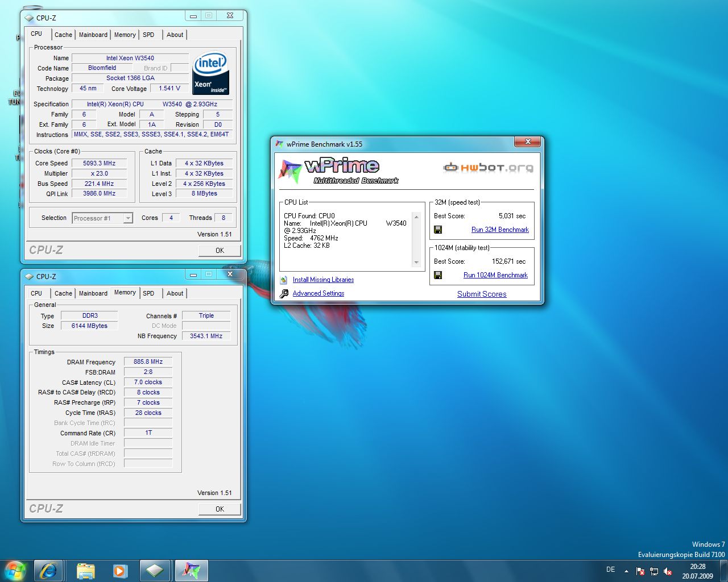Screen dimensions: 728x582
Task: Open the SPD tab in top CPU-Z window
Action: click(148, 35)
